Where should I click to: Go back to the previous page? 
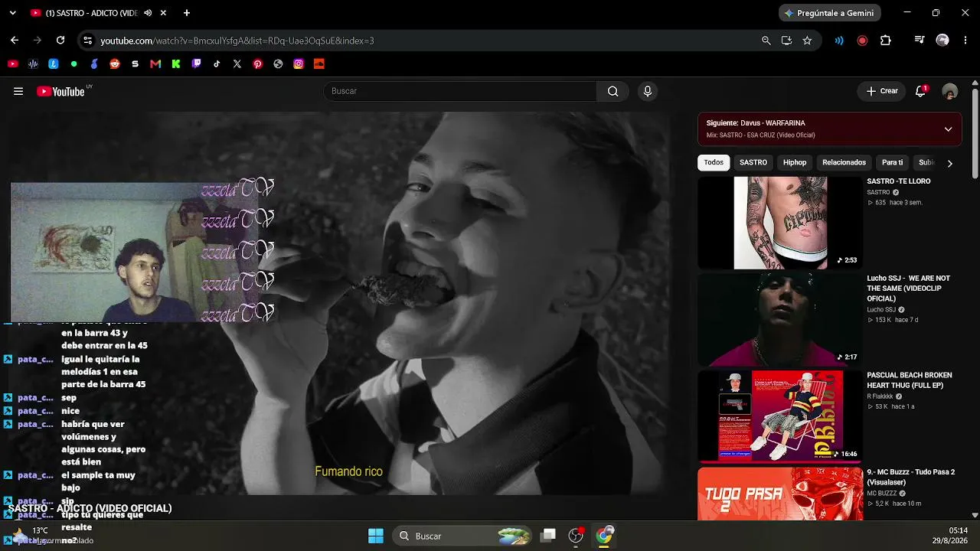[x=15, y=41]
